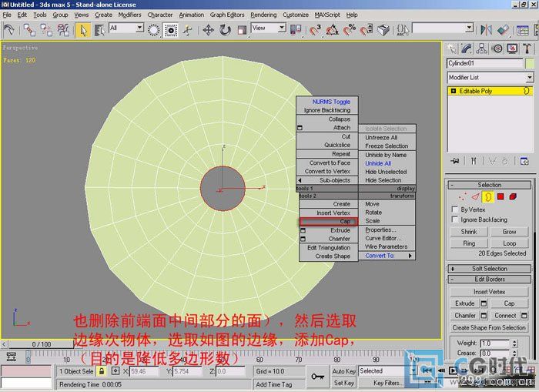Click the Unlink Selection tool

click(x=46, y=30)
